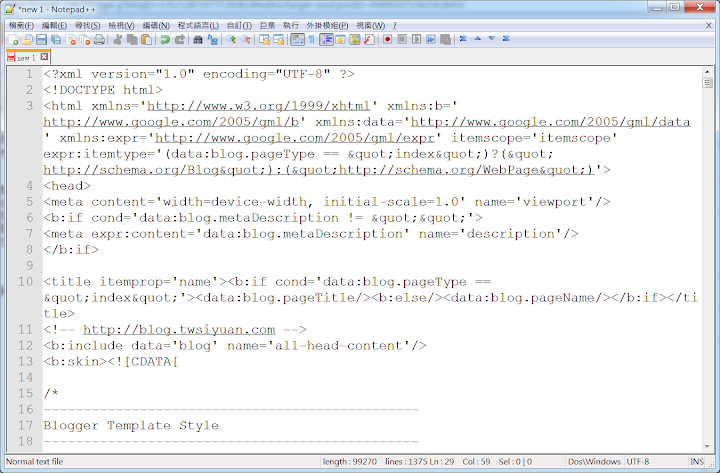The width and height of the screenshot is (720, 473).
Task: Click the Close All documents icon
Action: [x=85, y=39]
